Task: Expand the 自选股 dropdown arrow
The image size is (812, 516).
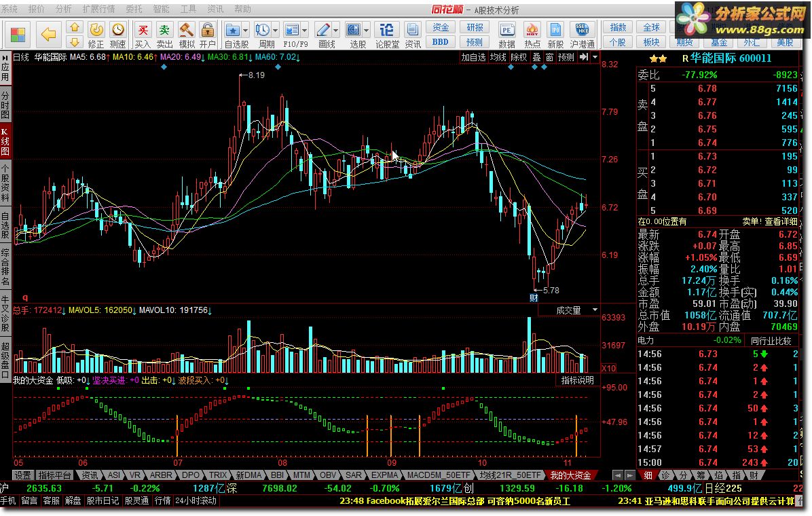Action: pos(246,30)
